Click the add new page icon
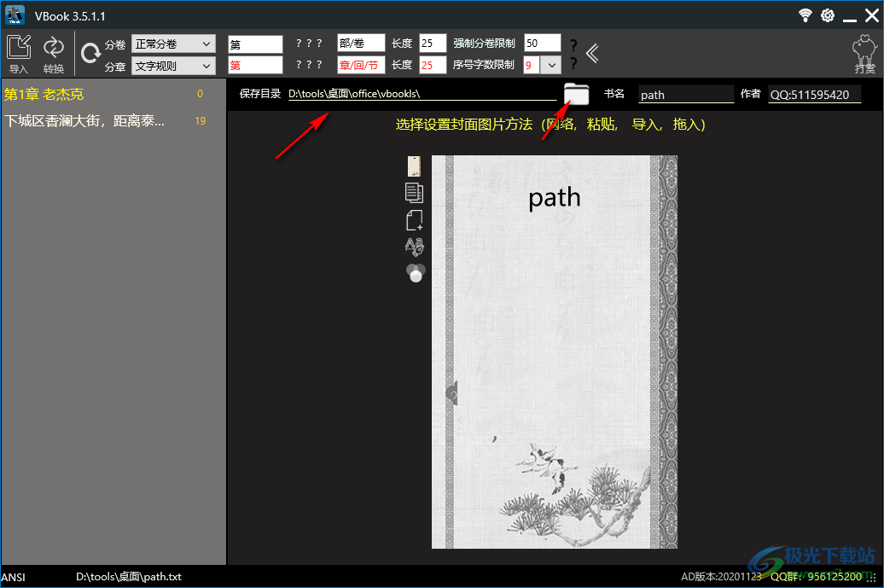 414,220
